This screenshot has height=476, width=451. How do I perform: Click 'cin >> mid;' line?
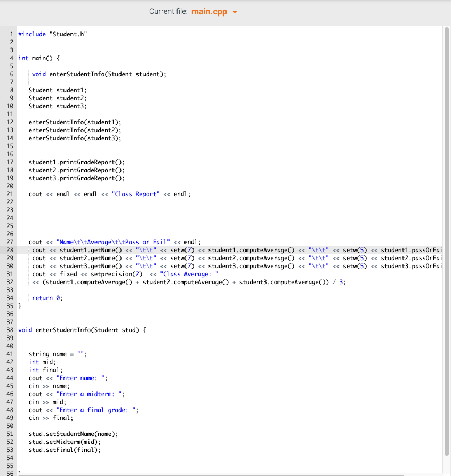[x=47, y=402]
